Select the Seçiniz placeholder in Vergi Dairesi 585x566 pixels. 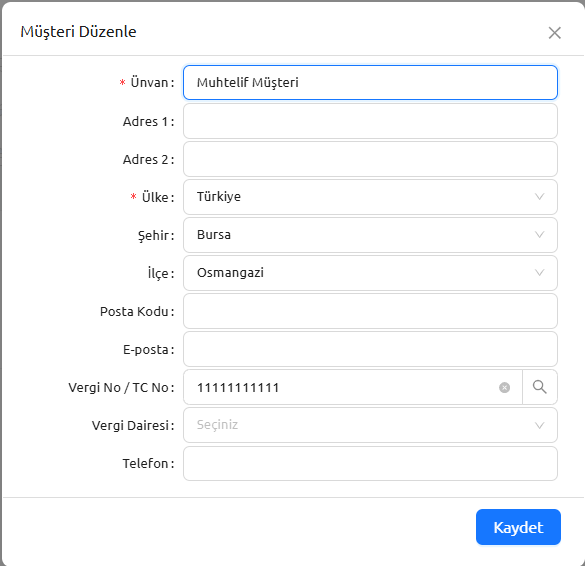tap(218, 425)
